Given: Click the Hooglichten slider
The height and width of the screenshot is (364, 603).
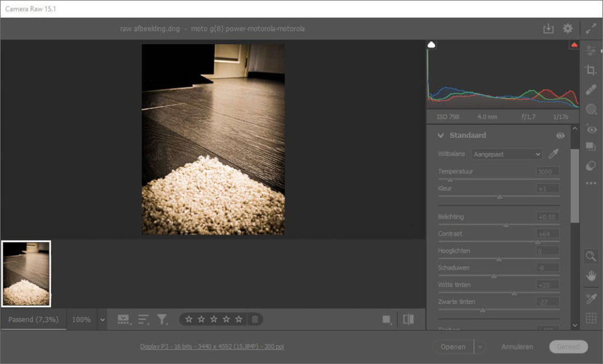Looking at the screenshot, I should (499, 259).
